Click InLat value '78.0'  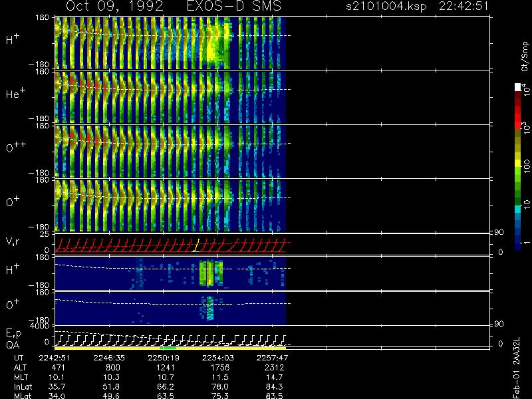(x=220, y=386)
